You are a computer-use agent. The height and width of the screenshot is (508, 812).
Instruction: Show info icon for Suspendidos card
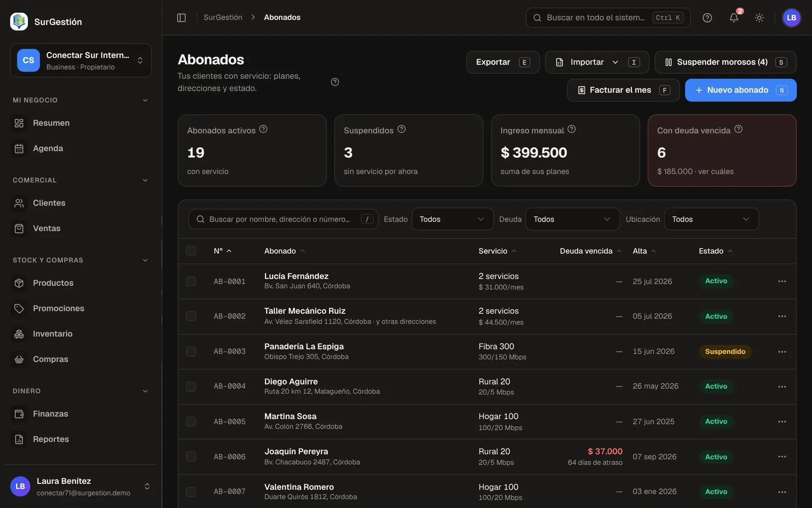tap(401, 129)
